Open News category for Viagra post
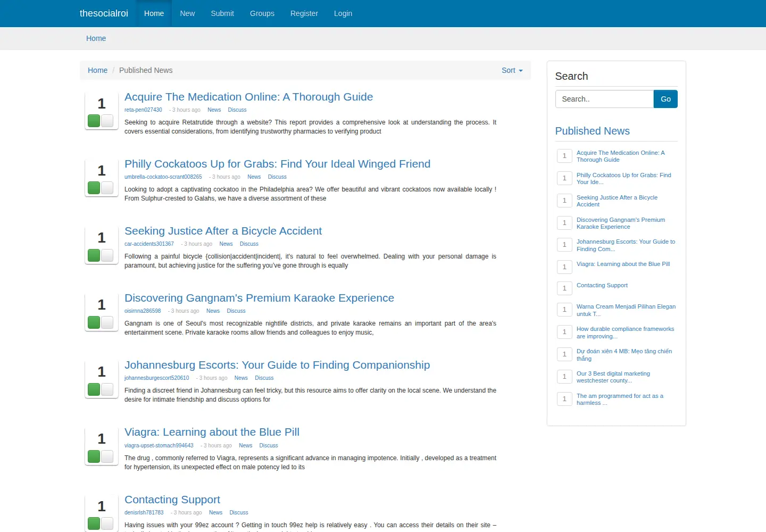The height and width of the screenshot is (532, 766). click(x=245, y=445)
